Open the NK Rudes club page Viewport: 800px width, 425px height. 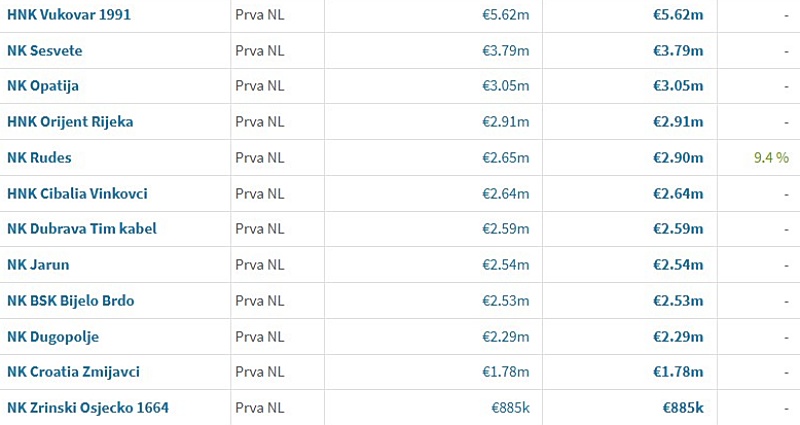click(39, 158)
